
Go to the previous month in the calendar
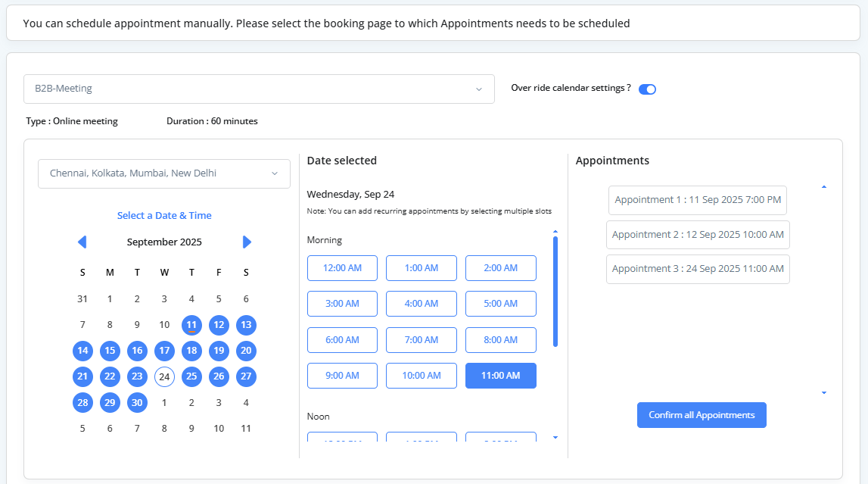point(82,242)
